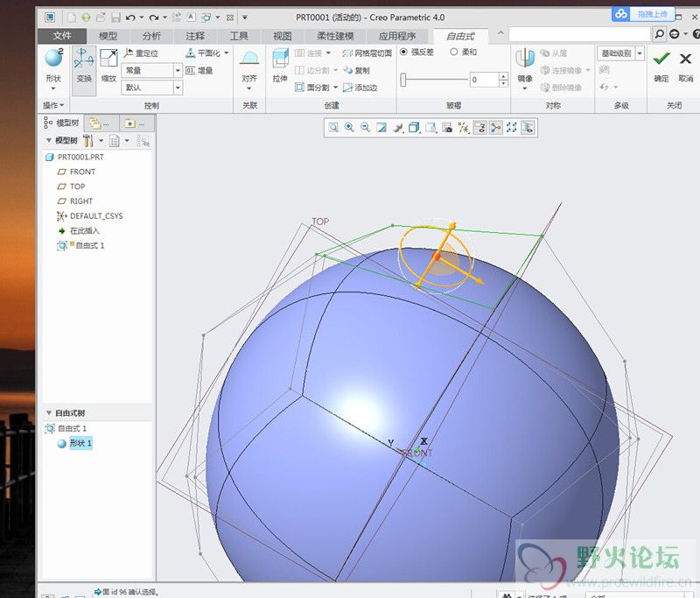Open model tree settings hammer icon
Screen dimensions: 700x598
click(88, 141)
